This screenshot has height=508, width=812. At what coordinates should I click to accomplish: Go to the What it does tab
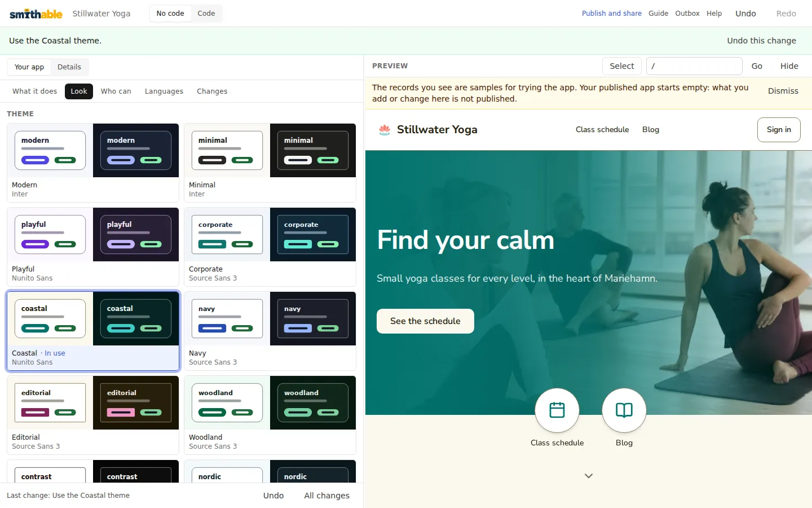click(x=35, y=91)
